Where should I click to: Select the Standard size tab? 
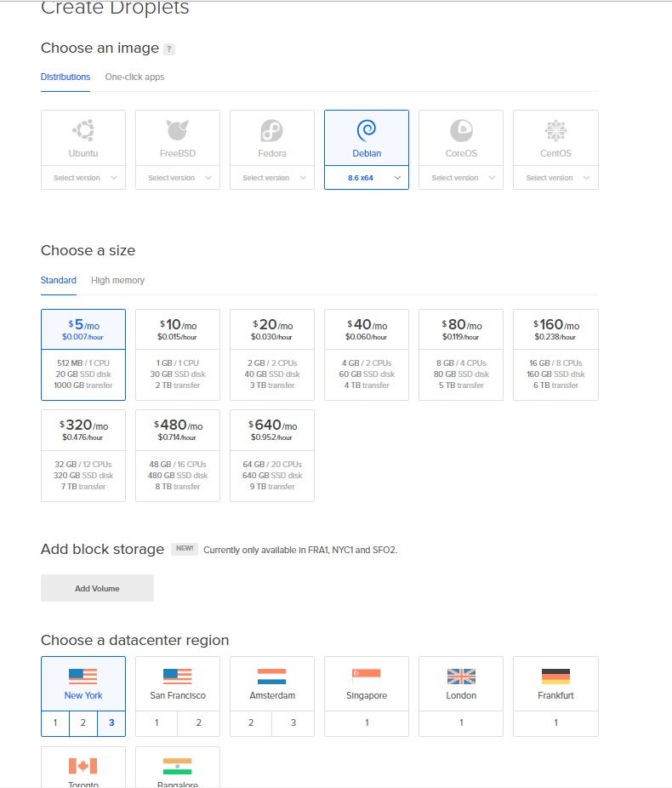pyautogui.click(x=58, y=281)
